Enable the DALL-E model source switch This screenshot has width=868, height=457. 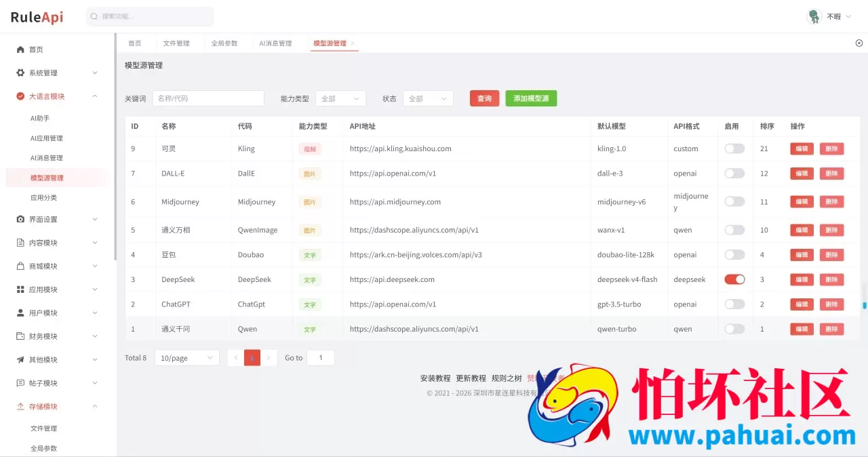pos(734,174)
